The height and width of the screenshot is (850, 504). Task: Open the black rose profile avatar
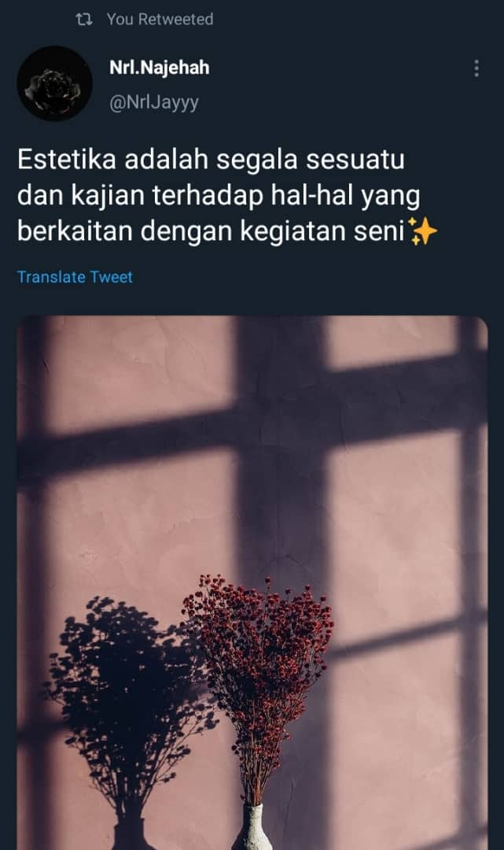point(55,83)
